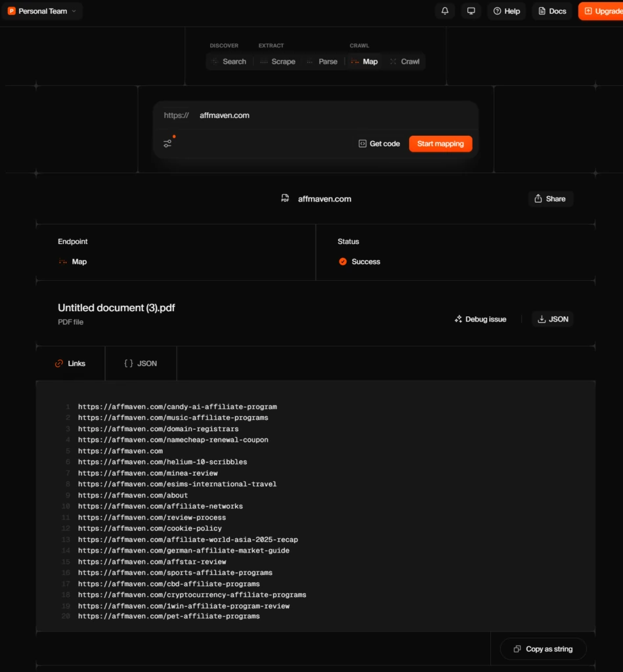The image size is (623, 672).
Task: Click the Personal Team avatar icon
Action: [12, 11]
